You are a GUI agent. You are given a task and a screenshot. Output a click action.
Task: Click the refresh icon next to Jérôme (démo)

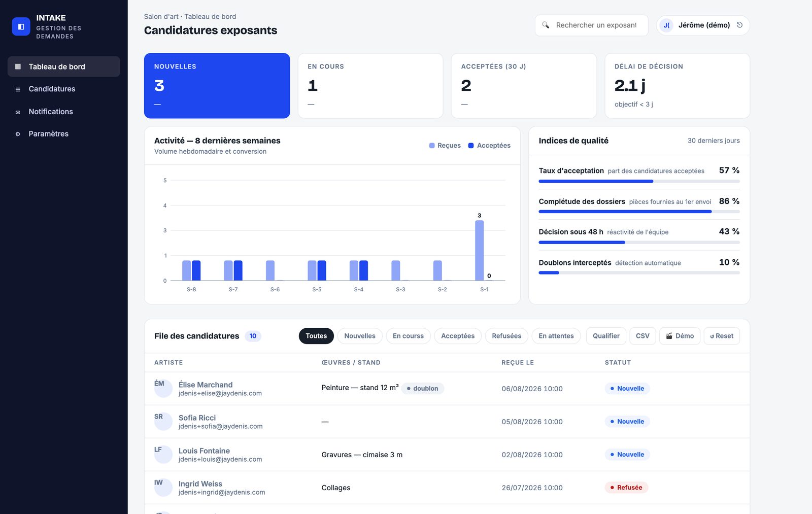point(739,25)
